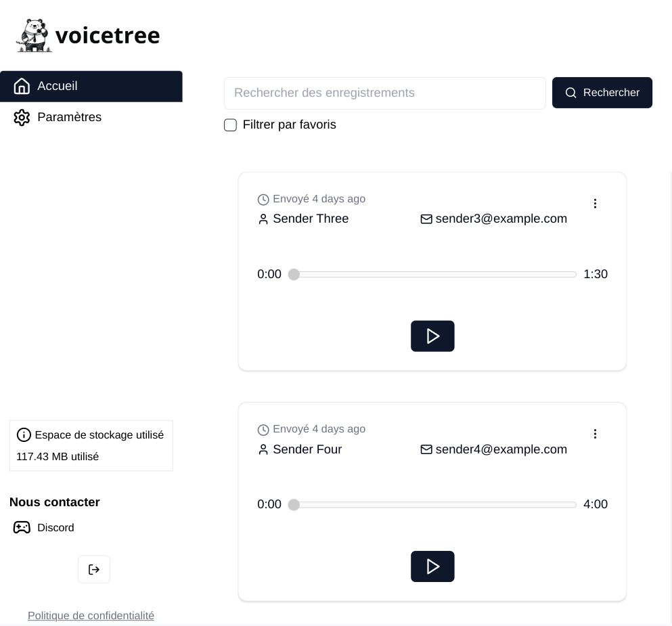Click the clock icon on Sender Three card

tap(263, 200)
